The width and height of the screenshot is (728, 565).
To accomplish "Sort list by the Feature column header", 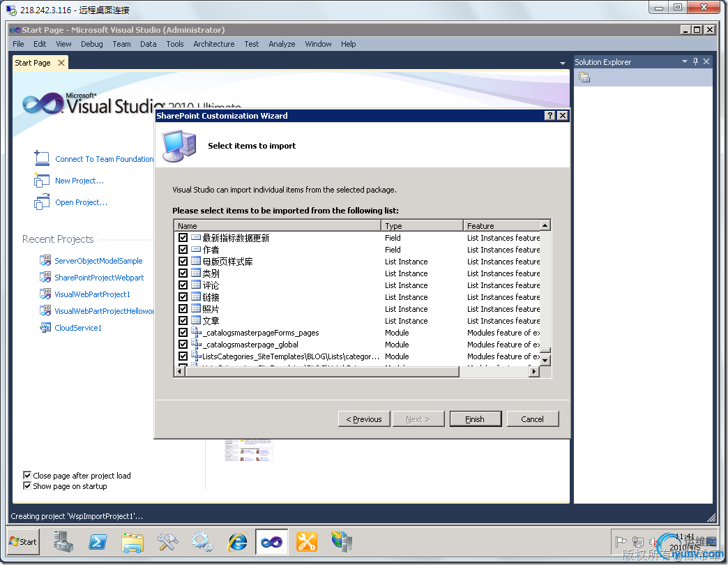I will pyautogui.click(x=502, y=225).
